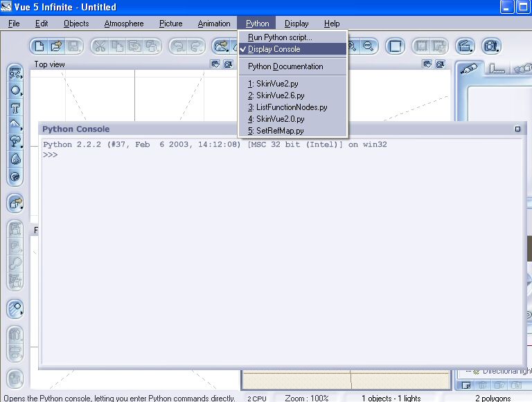Image resolution: width=532 pixels, height=402 pixels.
Task: Open the Objects menu
Action: 76,24
